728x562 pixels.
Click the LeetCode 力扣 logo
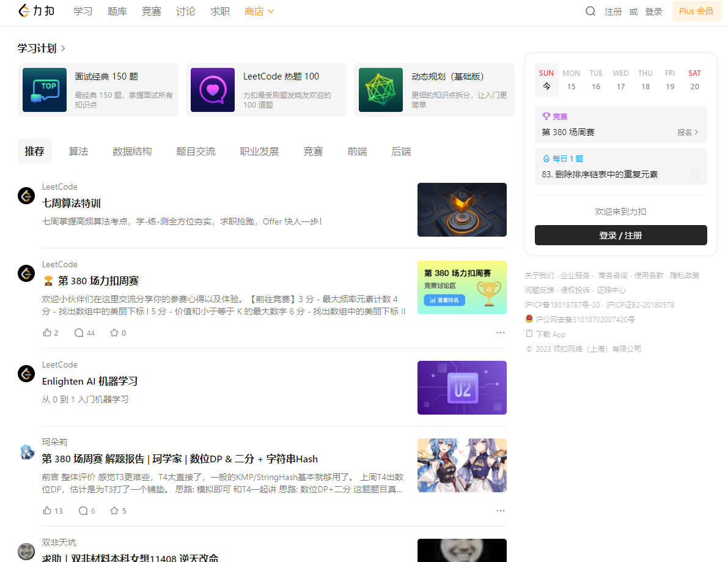point(36,10)
